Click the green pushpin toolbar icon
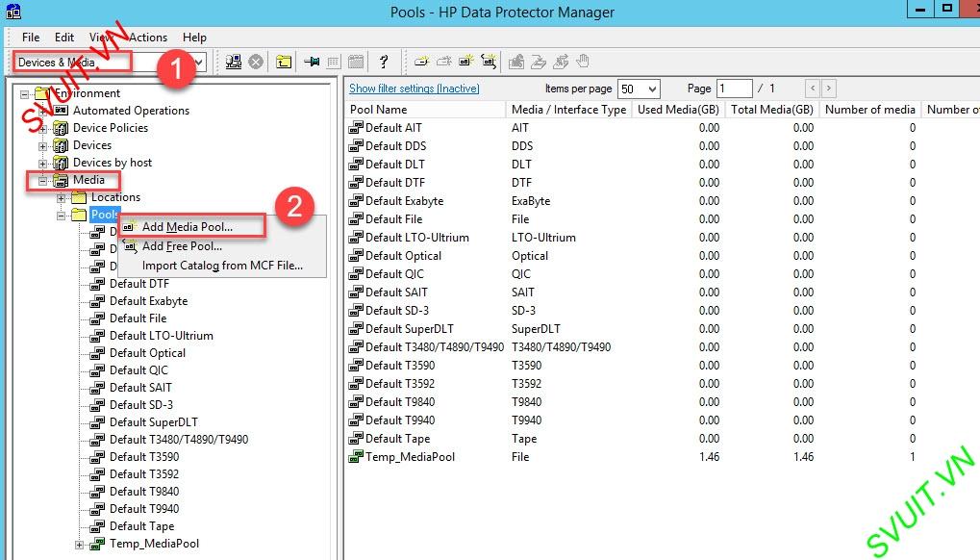 click(312, 62)
